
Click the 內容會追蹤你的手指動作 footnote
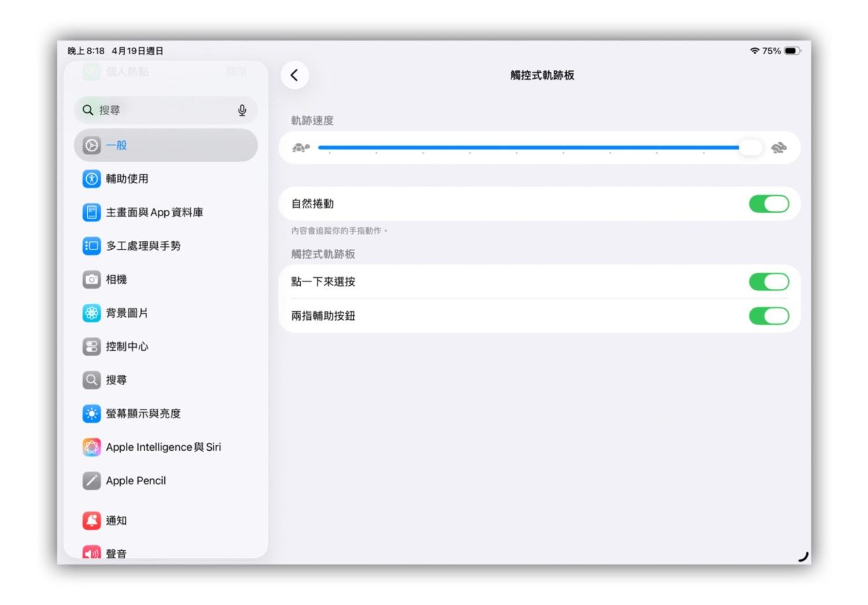point(339,231)
